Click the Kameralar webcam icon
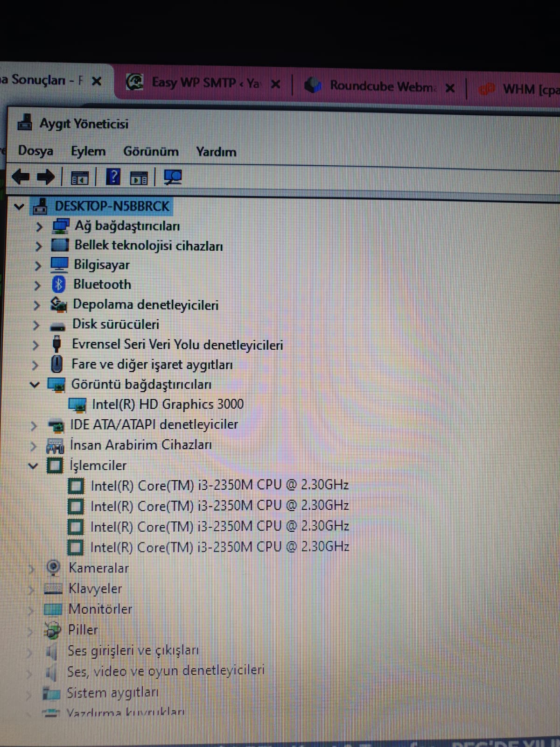This screenshot has height=747, width=560. point(54,568)
